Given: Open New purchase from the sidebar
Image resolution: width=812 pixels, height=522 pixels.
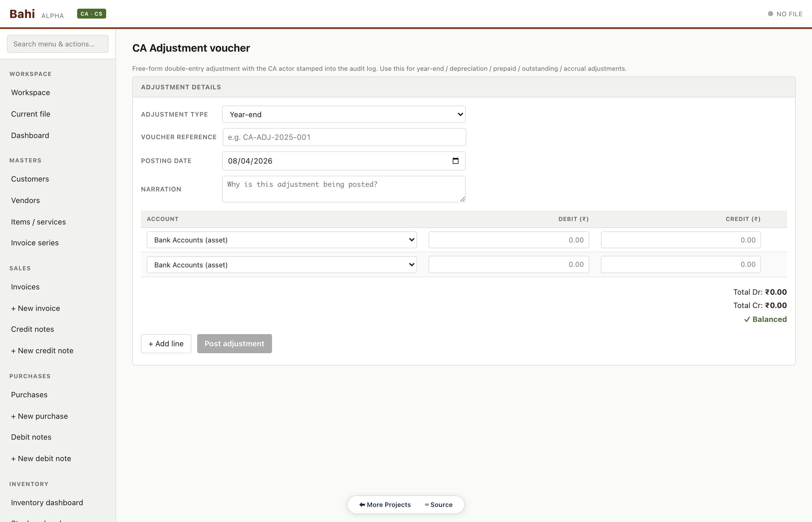Looking at the screenshot, I should (x=39, y=416).
